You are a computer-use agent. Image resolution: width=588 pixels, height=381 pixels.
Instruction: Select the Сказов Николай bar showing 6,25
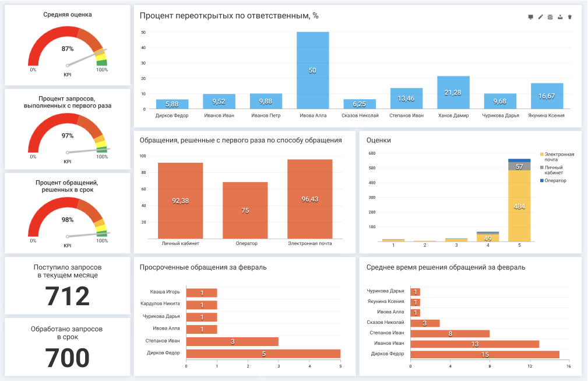coord(360,104)
